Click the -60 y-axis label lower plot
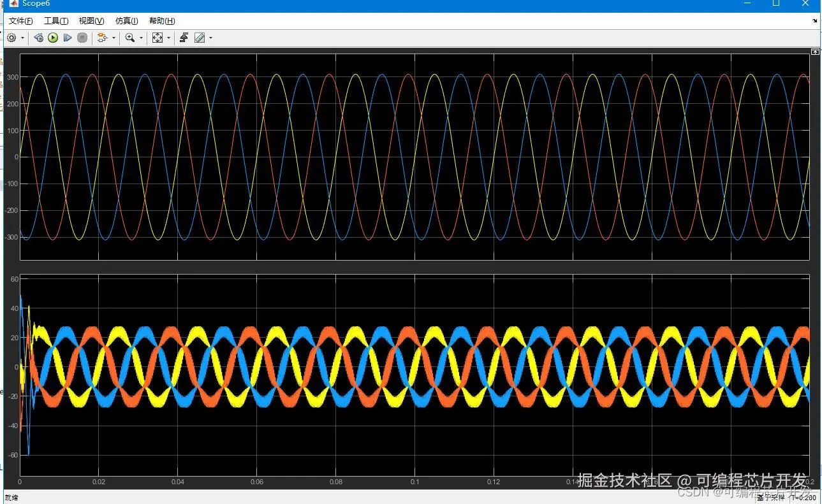 pos(13,455)
